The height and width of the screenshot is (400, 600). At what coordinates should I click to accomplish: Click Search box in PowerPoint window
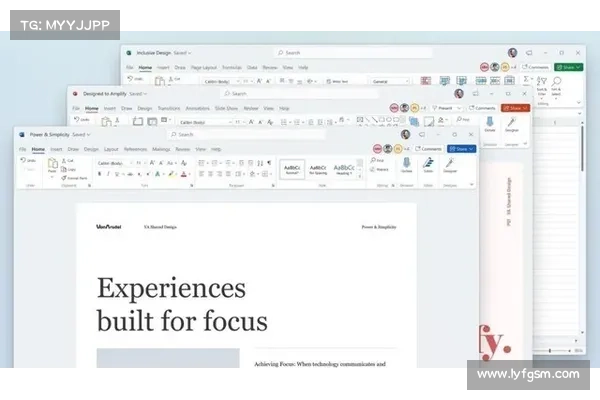pyautogui.click(x=299, y=93)
